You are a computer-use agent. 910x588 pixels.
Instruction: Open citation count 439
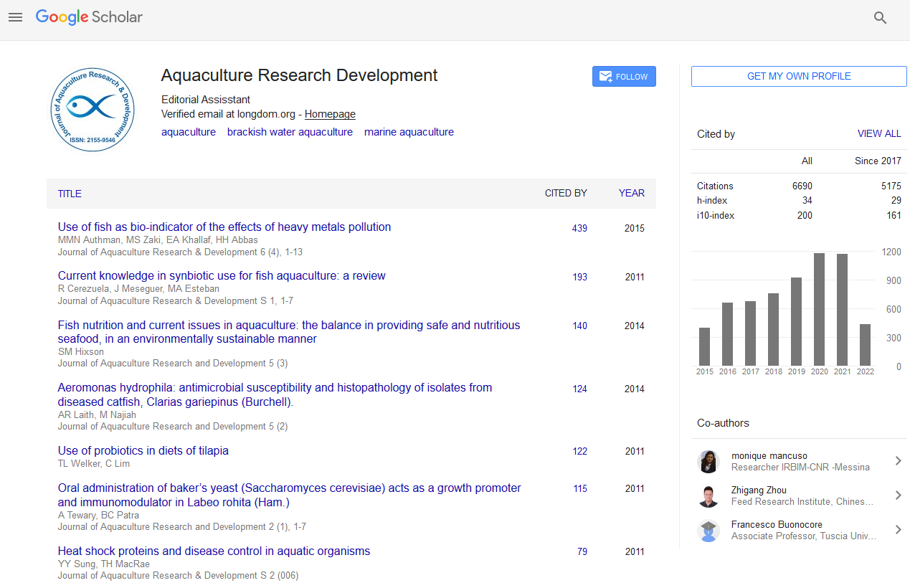[x=579, y=228]
